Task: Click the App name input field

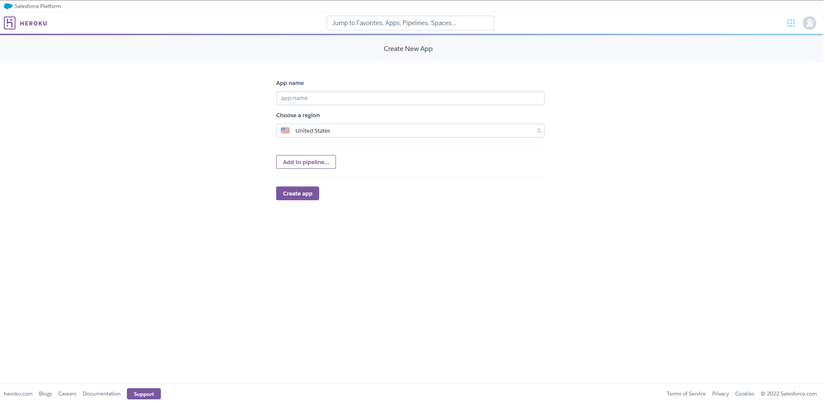Action: [410, 98]
